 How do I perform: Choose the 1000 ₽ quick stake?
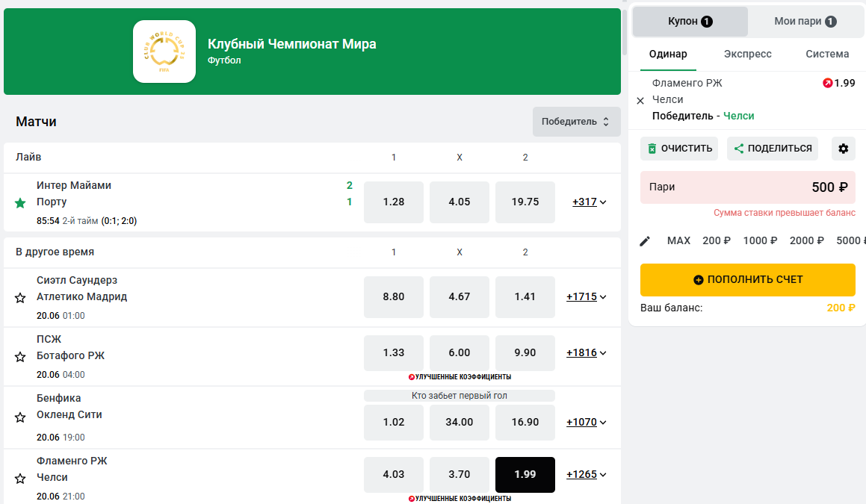click(x=760, y=240)
